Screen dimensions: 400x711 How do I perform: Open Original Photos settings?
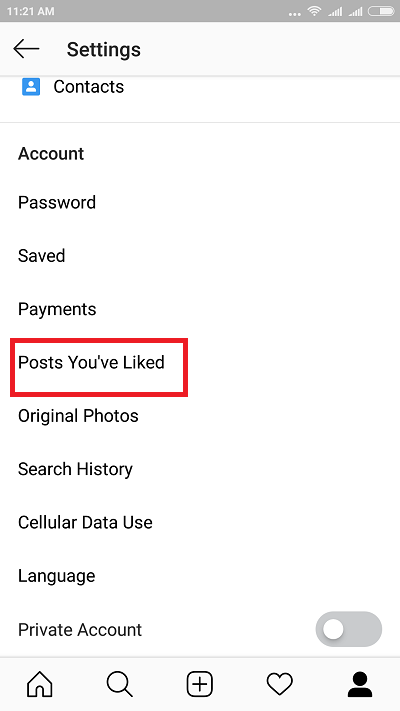[x=200, y=416]
